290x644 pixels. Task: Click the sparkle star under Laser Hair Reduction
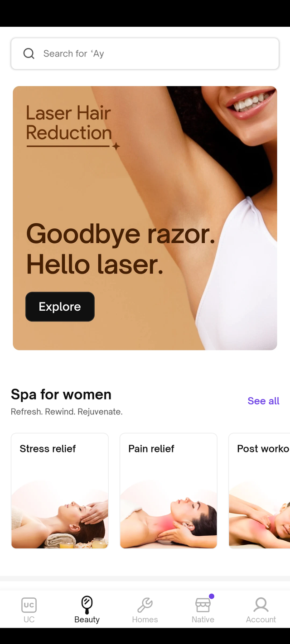116,146
